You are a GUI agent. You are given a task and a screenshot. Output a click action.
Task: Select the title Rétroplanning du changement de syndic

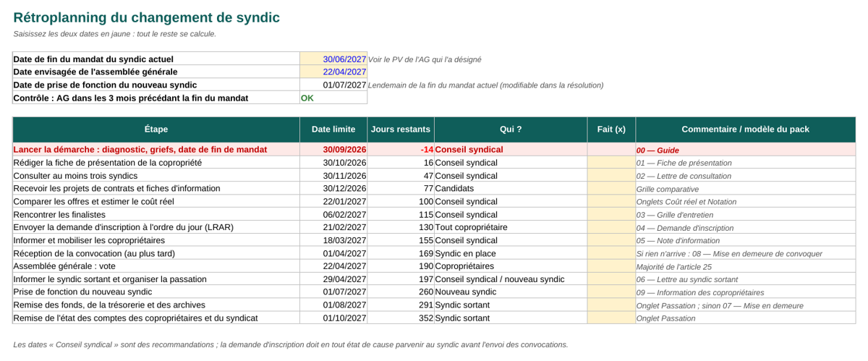(x=146, y=17)
